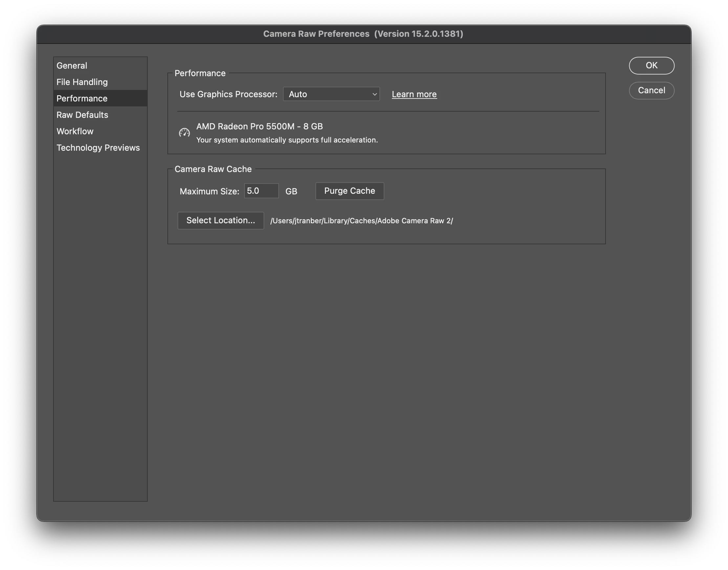This screenshot has width=728, height=570.
Task: Open the Learn more link
Action: tap(414, 95)
